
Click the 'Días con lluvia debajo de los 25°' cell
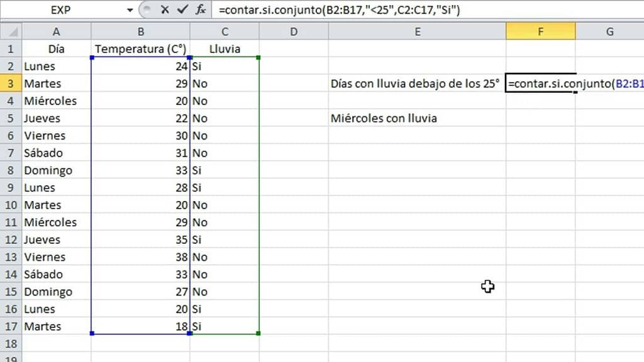[415, 84]
